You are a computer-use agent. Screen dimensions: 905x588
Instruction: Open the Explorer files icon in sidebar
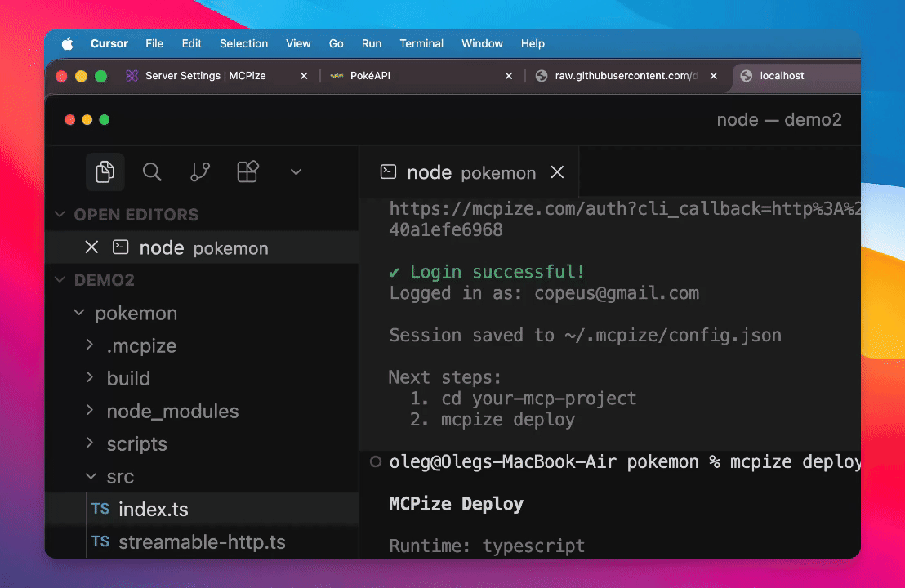click(105, 171)
